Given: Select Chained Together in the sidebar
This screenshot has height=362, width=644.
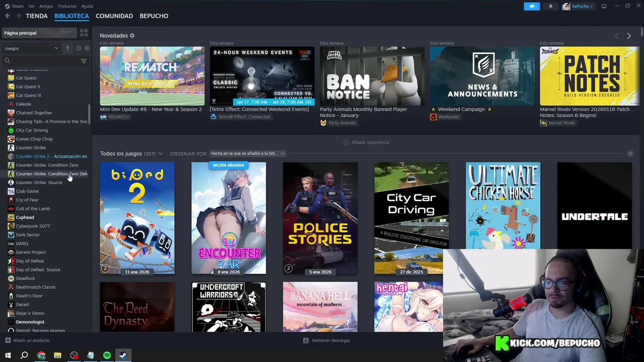Looking at the screenshot, I should [x=34, y=113].
